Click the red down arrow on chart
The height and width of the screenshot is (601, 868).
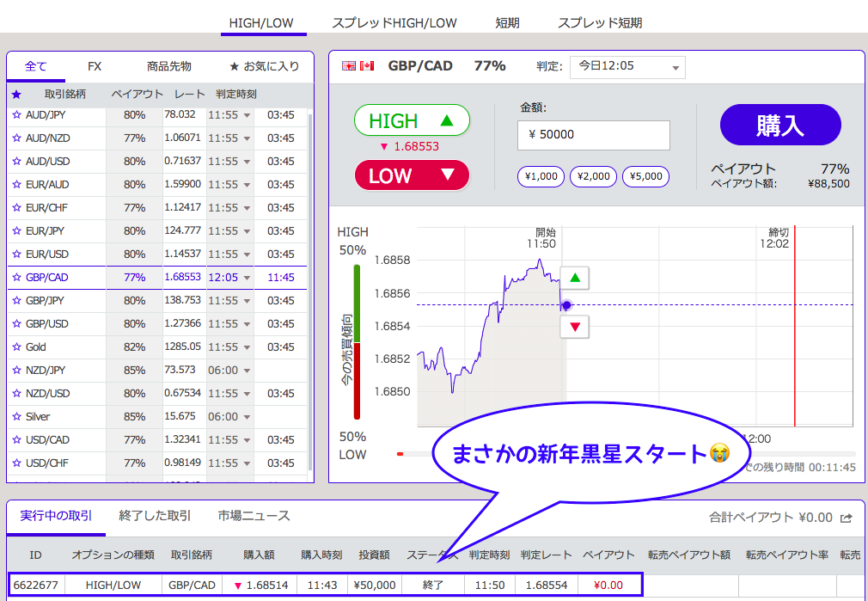575,327
